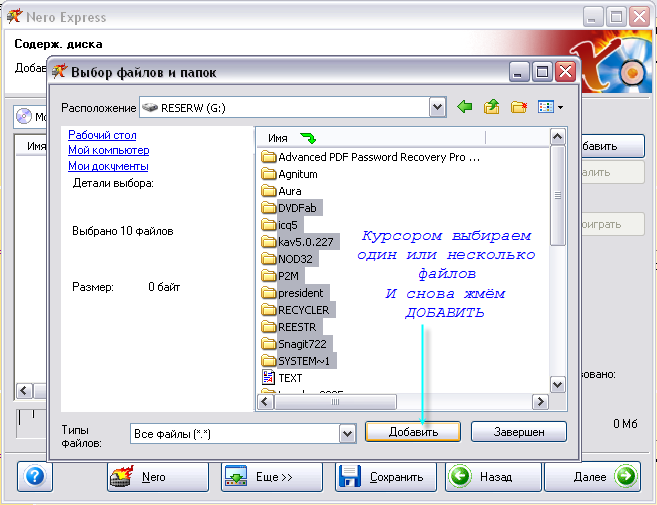
Task: Click the file list vertical scrollbar thumb
Action: click(558, 195)
